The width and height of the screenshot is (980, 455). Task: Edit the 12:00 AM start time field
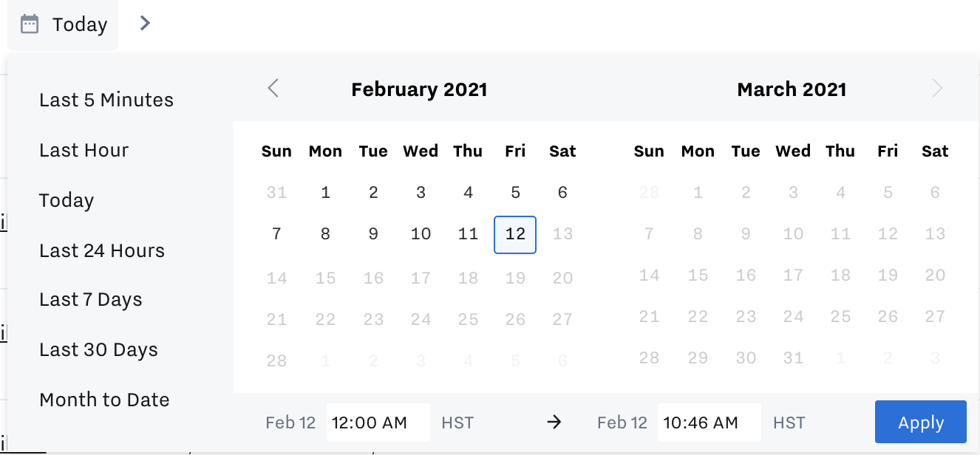378,422
